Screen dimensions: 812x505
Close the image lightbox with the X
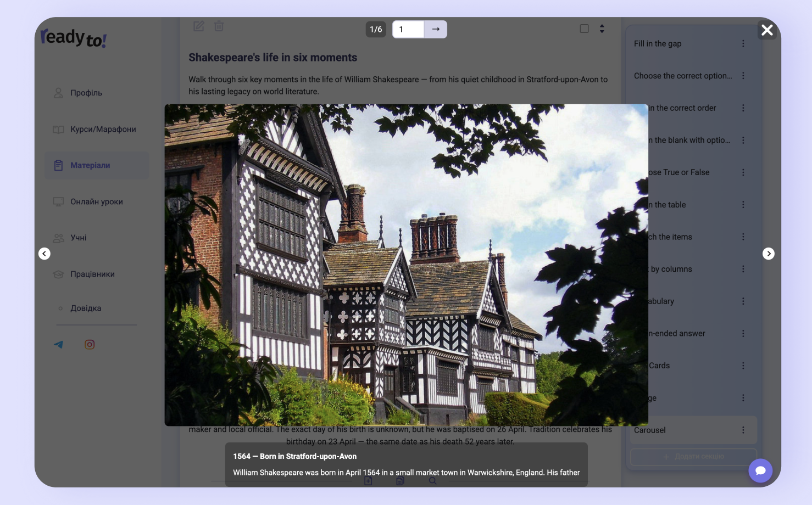[x=767, y=30]
